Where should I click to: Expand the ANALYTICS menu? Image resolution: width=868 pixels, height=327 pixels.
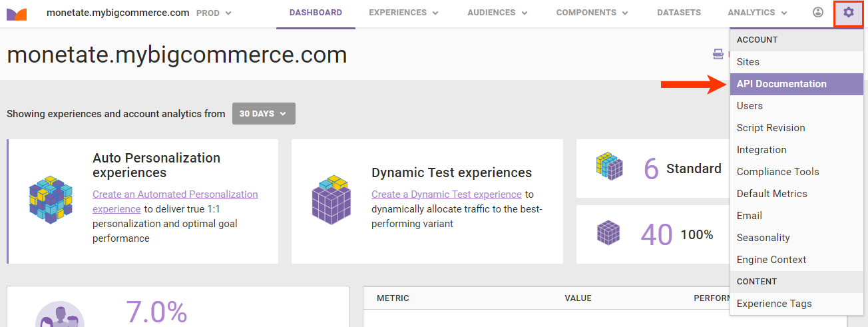[x=758, y=13]
